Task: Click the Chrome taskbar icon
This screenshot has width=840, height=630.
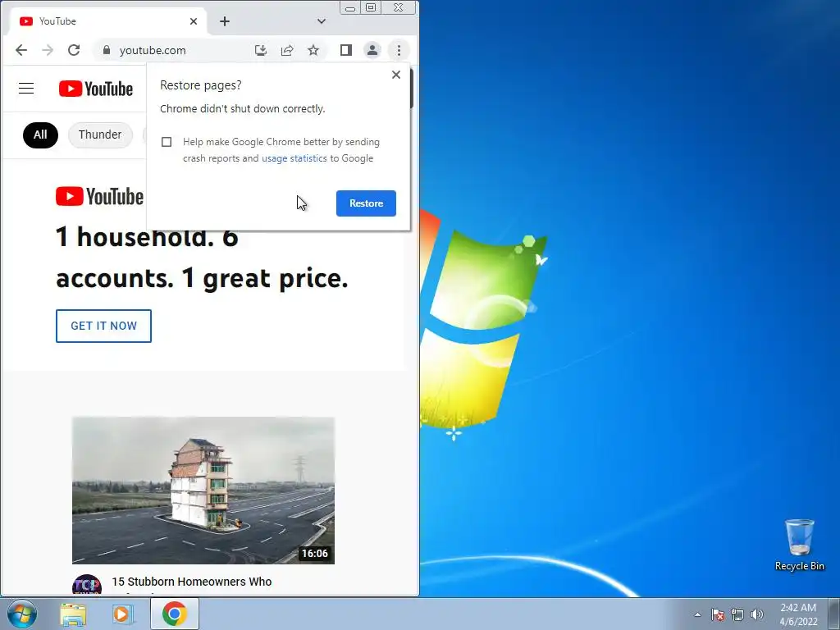Action: pyautogui.click(x=175, y=614)
